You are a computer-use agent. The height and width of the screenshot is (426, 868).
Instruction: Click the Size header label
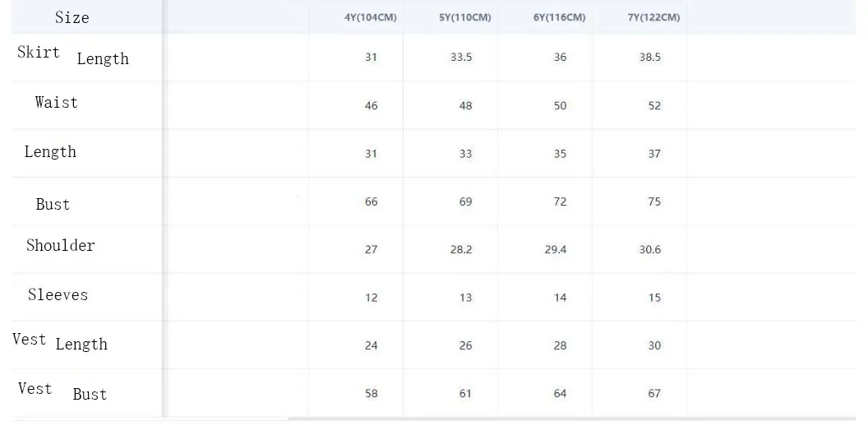point(72,17)
